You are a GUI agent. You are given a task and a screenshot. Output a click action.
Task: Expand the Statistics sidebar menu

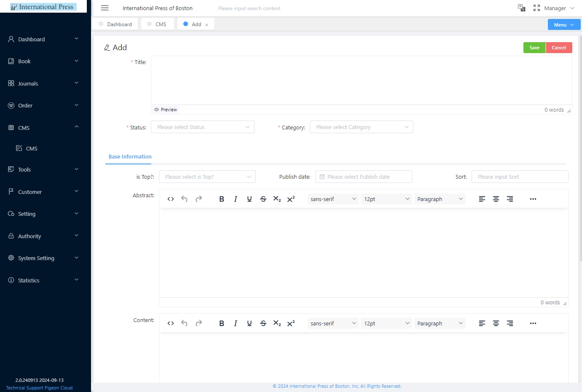click(x=43, y=280)
